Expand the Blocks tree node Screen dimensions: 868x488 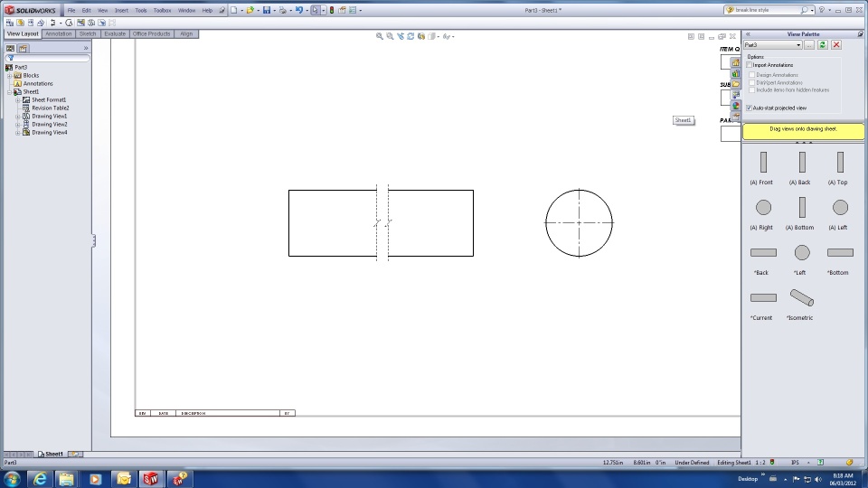pos(9,75)
